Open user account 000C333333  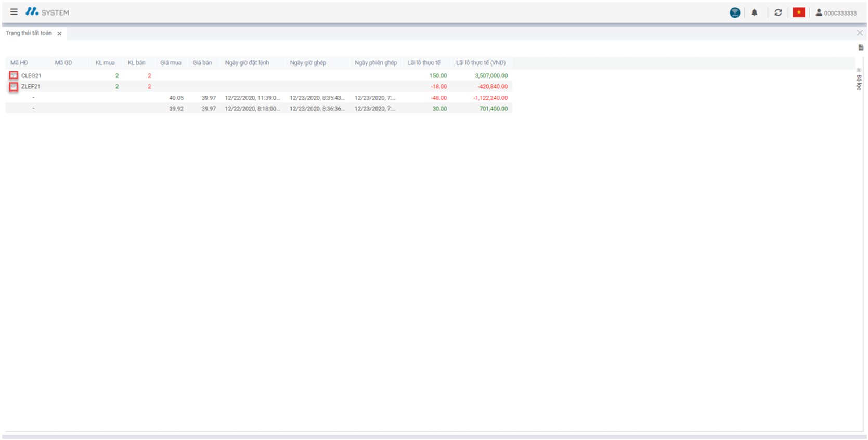pos(836,13)
